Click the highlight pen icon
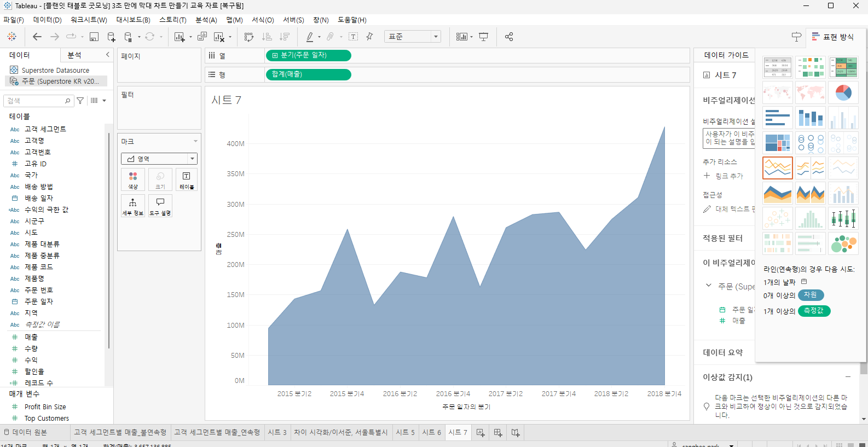Screen dimensions: 868x447 310,37
